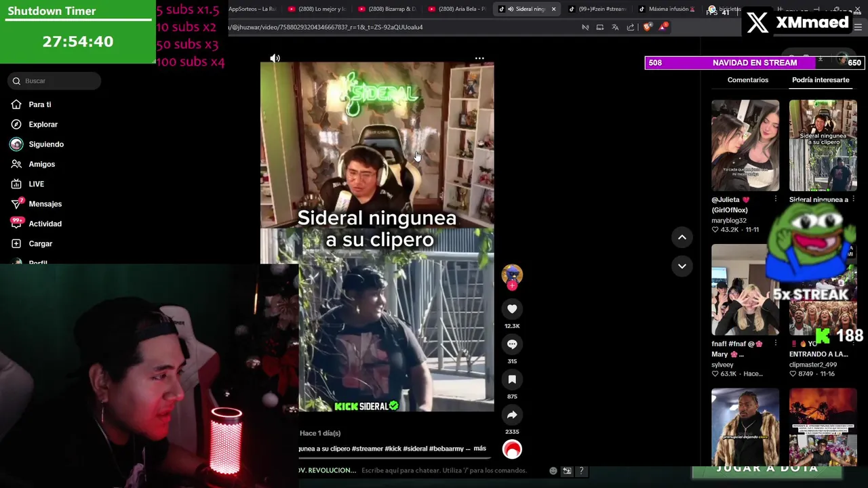Image resolution: width=868 pixels, height=488 pixels.
Task: Visit the clipmaster2_499 profile link
Action: tap(812, 365)
